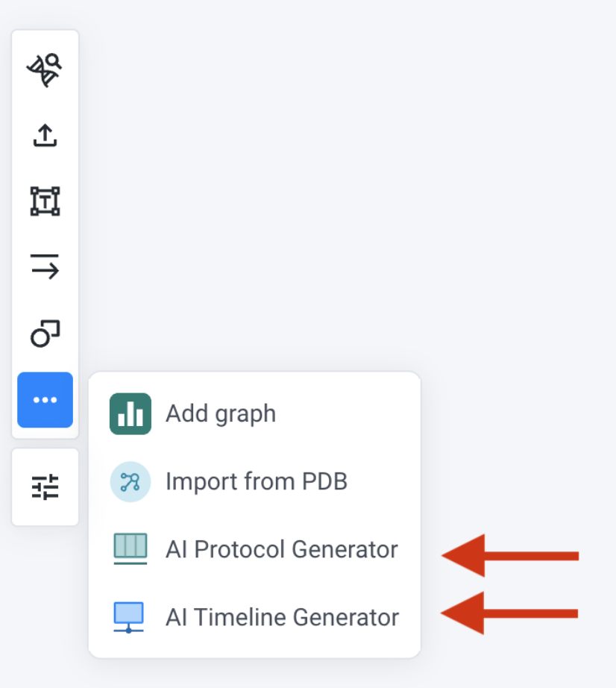Screen dimensions: 616x688
Task: Launch AI Timeline Generator from the menu
Action: [255, 617]
